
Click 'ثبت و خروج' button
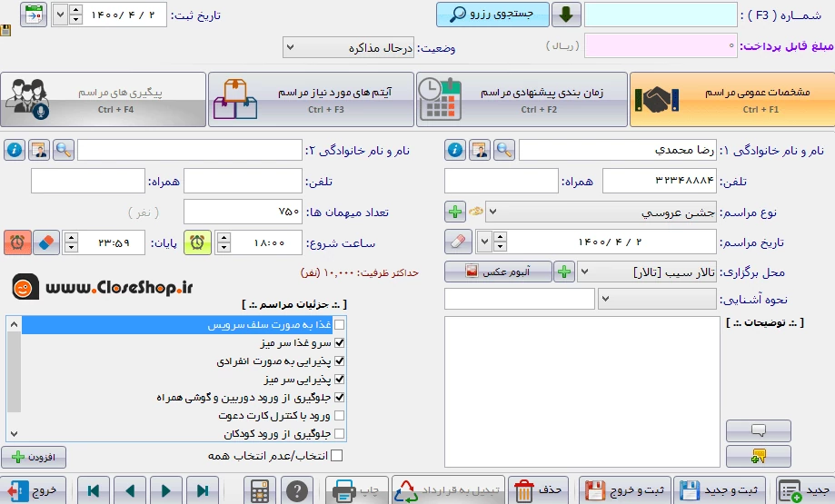click(x=624, y=490)
